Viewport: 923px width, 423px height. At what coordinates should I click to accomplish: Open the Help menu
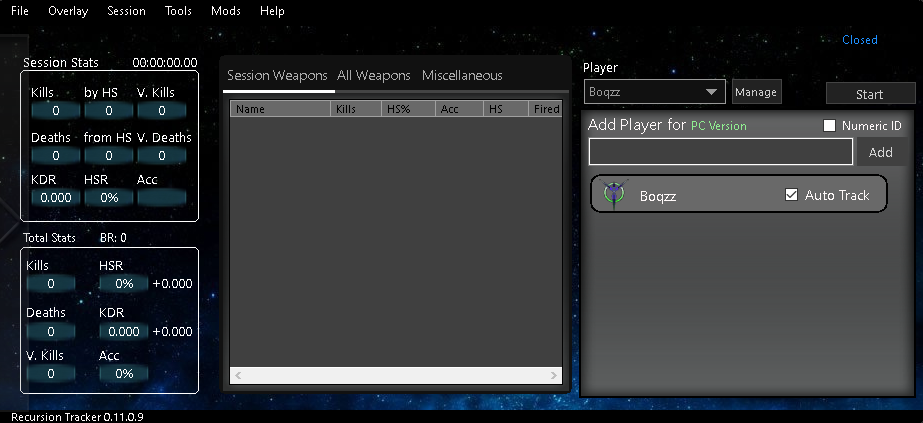click(272, 11)
